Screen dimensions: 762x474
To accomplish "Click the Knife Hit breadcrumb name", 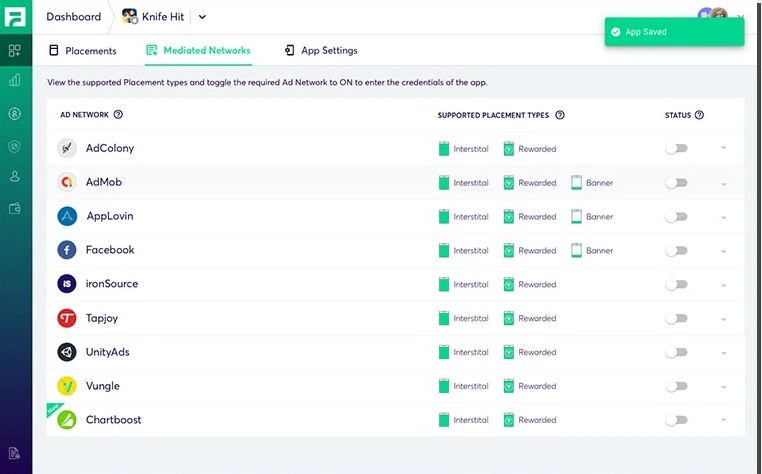I will pyautogui.click(x=163, y=17).
